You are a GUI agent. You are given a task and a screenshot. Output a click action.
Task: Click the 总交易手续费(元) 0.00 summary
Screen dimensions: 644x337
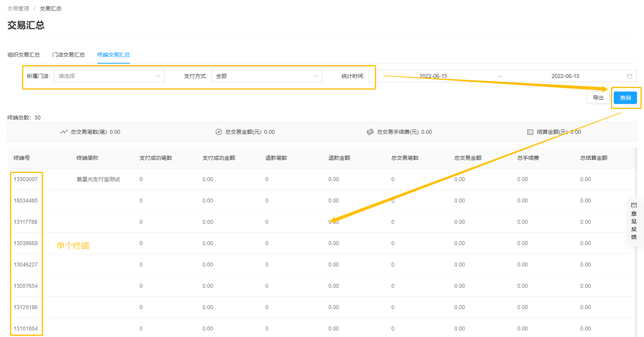(x=404, y=132)
